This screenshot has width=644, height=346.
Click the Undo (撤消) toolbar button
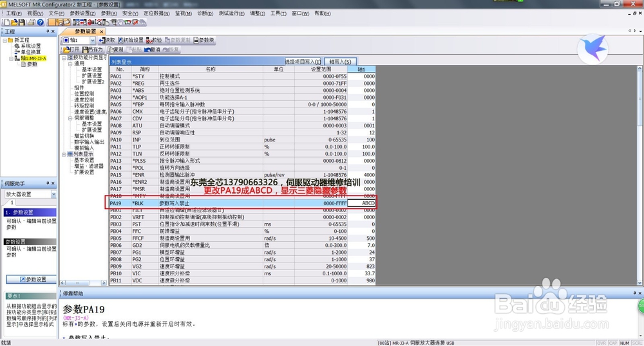[x=152, y=49]
